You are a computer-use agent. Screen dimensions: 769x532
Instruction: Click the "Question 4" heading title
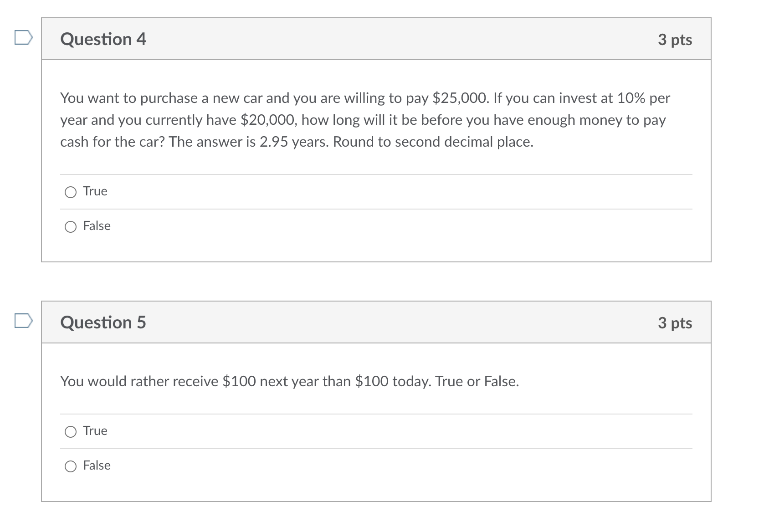[103, 39]
